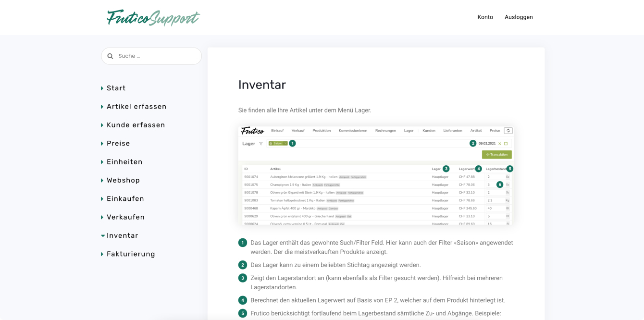Screen dimensions: 644x320
Task: Expand the Artikel erfassen arrow
Action: [x=102, y=107]
